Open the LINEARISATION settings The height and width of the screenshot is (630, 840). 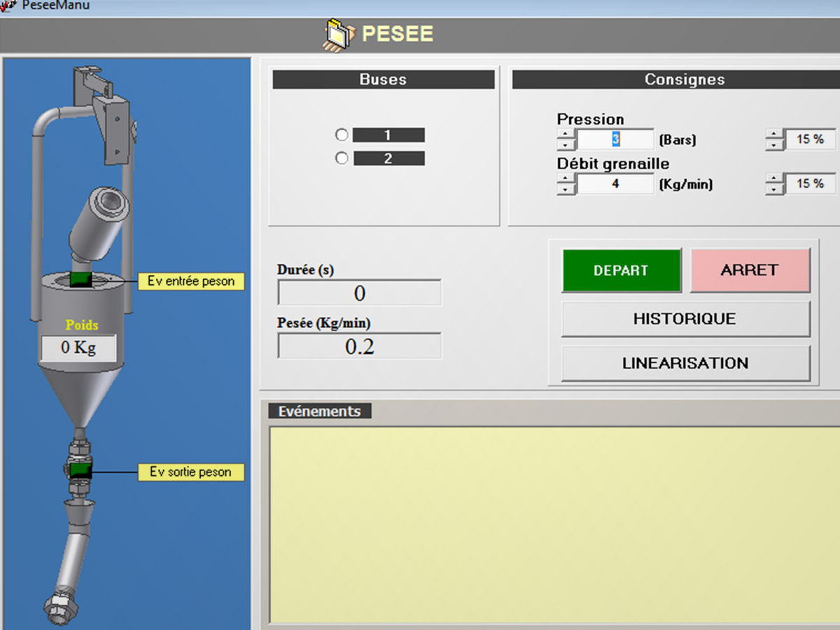click(x=685, y=363)
